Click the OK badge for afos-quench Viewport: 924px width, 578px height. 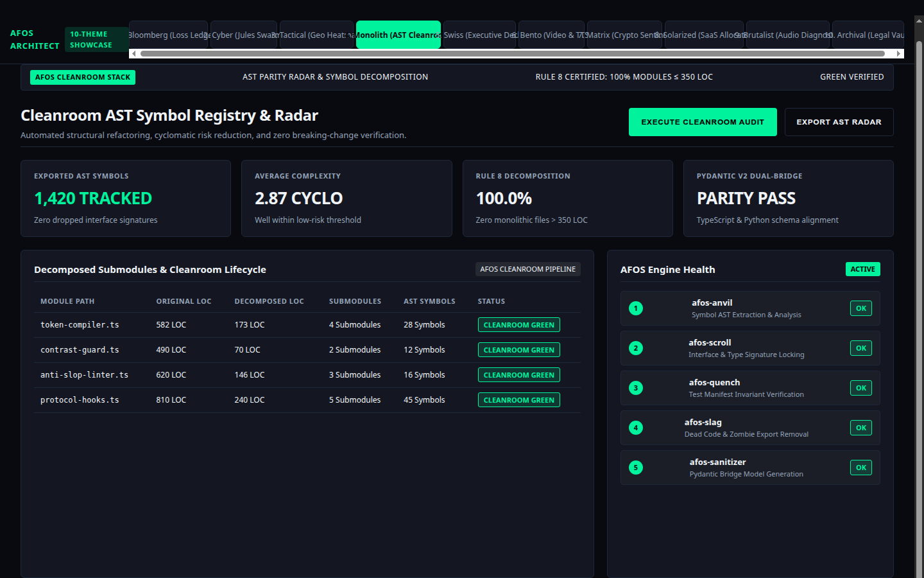click(x=861, y=388)
